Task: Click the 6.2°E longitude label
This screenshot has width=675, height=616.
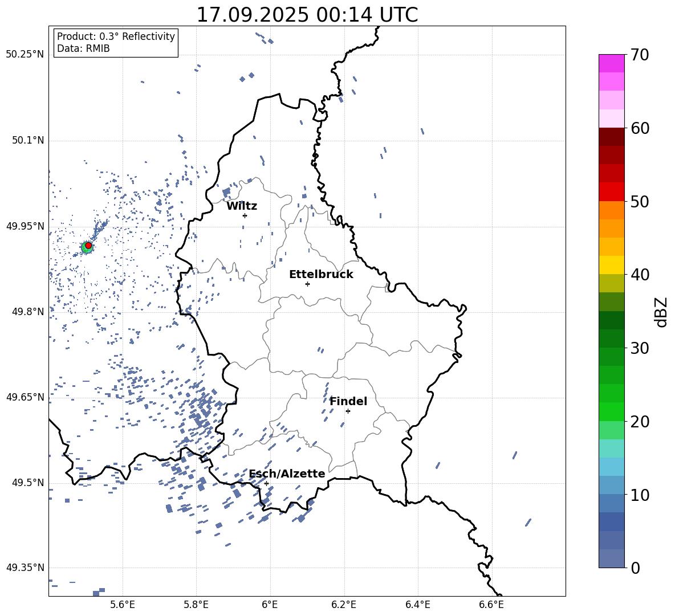Action: pyautogui.click(x=344, y=605)
